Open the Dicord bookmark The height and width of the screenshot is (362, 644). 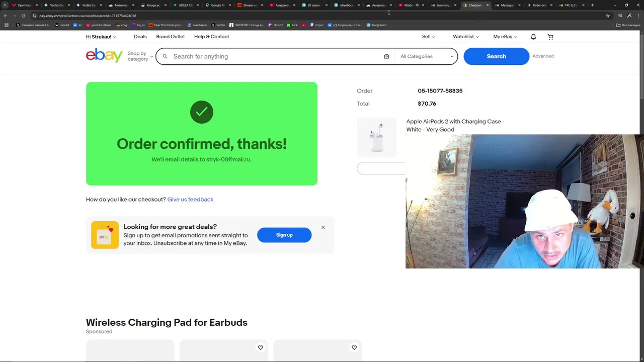275,25
